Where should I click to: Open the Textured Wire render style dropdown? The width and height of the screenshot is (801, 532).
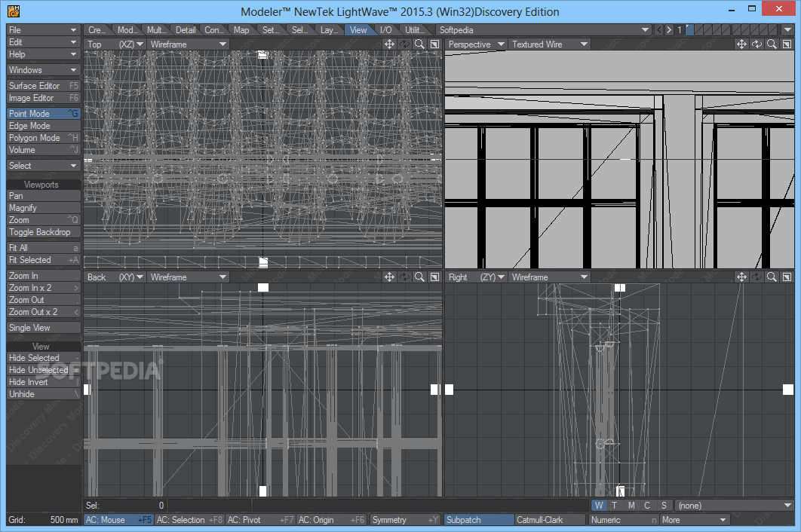(x=550, y=44)
